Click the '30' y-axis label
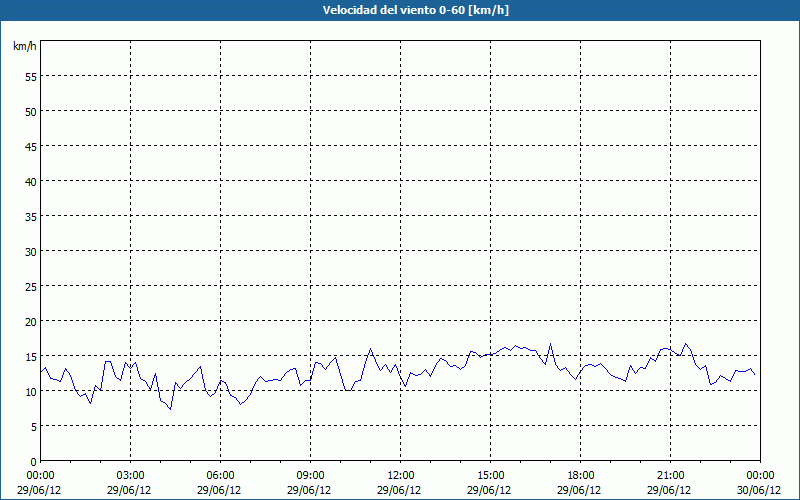 click(31, 252)
